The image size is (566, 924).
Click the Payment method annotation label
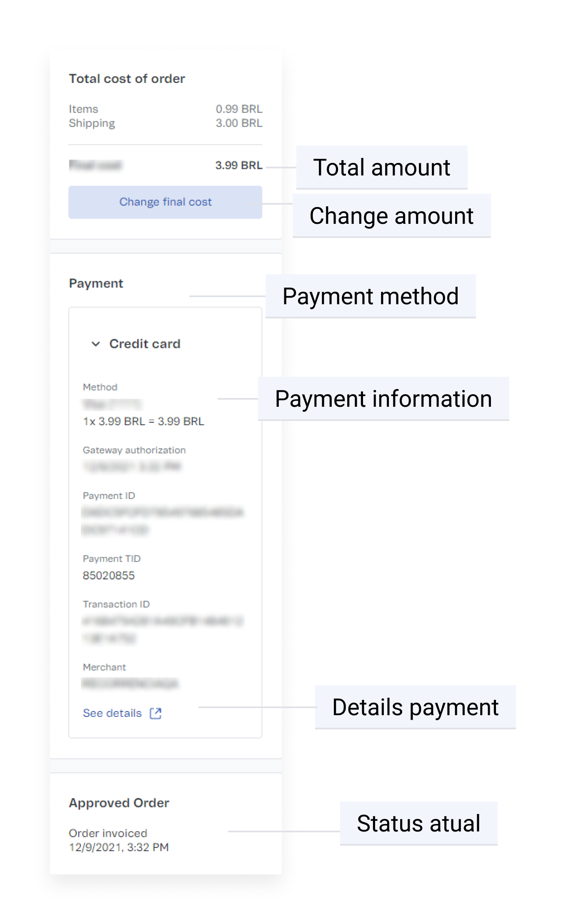(x=370, y=296)
